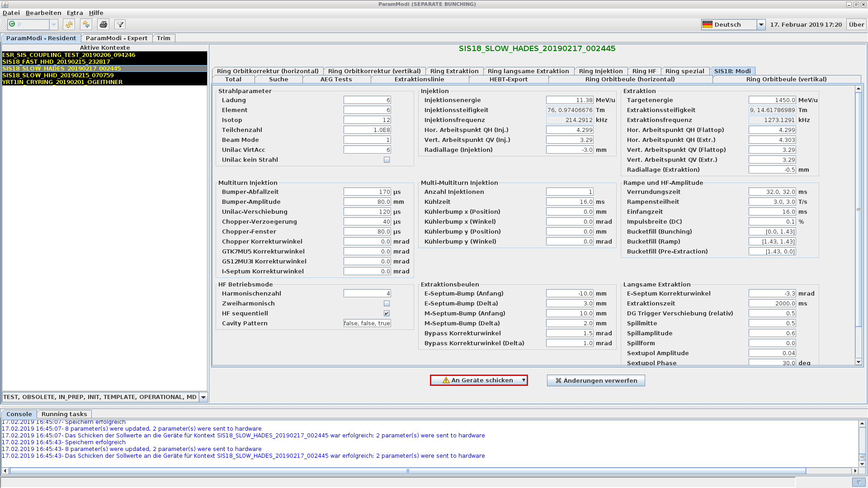
Task: Open the Extra menu
Action: point(75,13)
